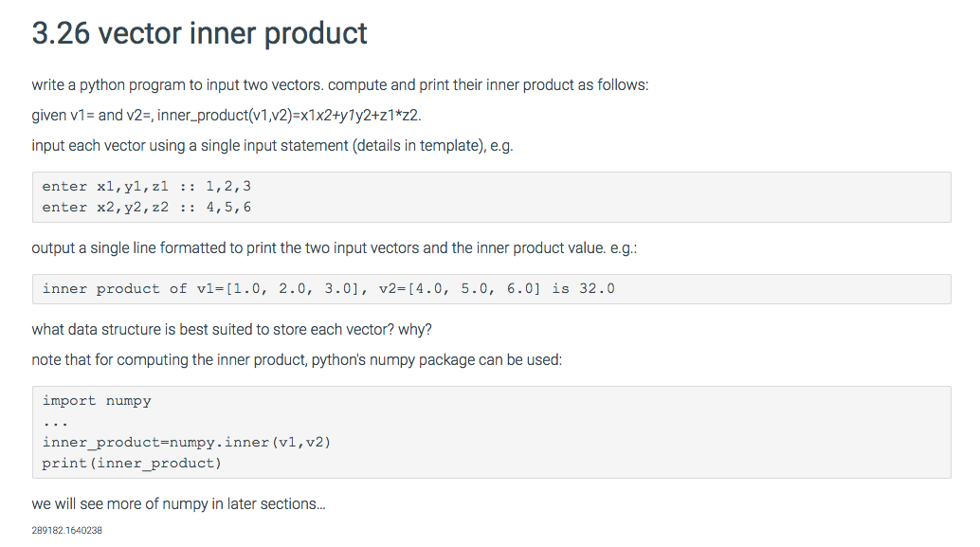Screen dimensions: 980x547
Task: Click the 'note that for computing' sentence
Action: [x=297, y=360]
